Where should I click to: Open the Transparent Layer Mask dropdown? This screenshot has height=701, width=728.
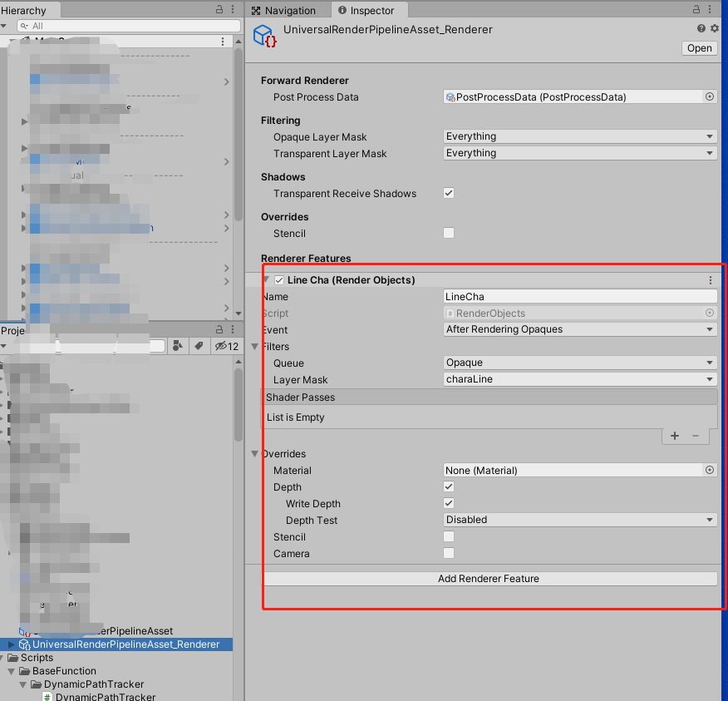pos(579,153)
